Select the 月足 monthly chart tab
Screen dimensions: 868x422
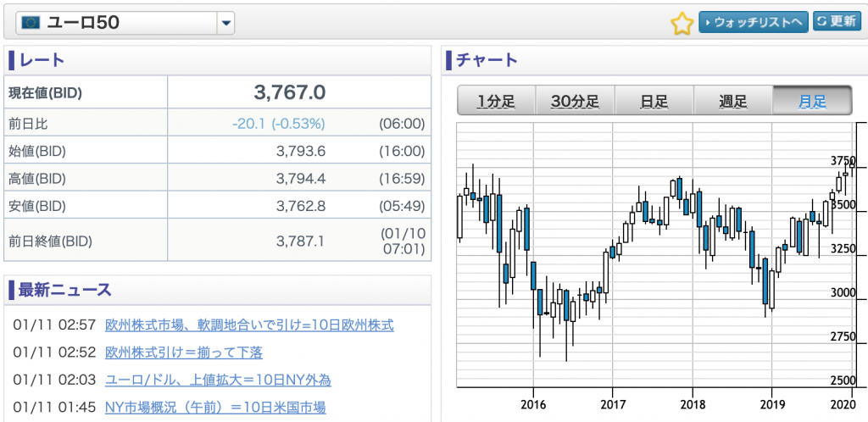[812, 101]
